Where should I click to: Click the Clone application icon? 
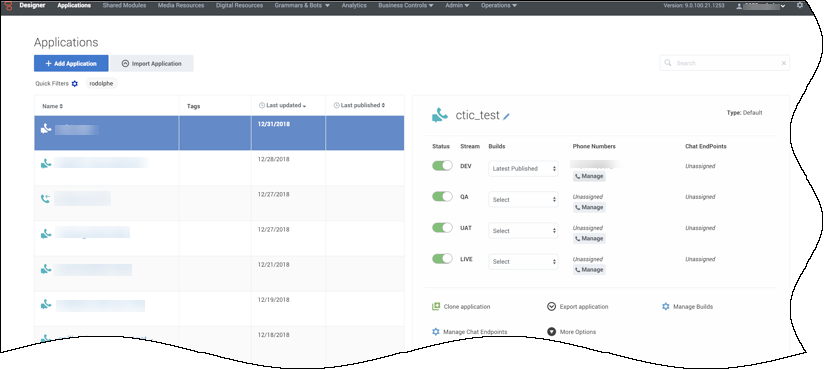point(436,306)
